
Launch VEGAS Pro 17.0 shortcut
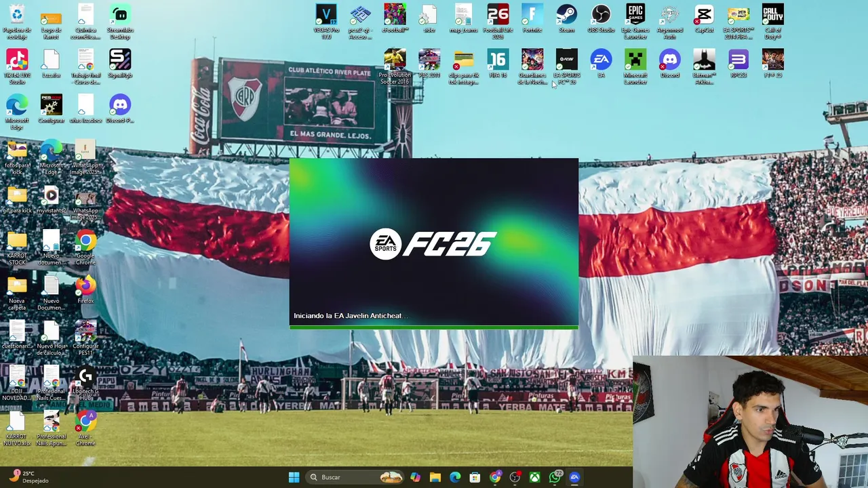(x=326, y=22)
